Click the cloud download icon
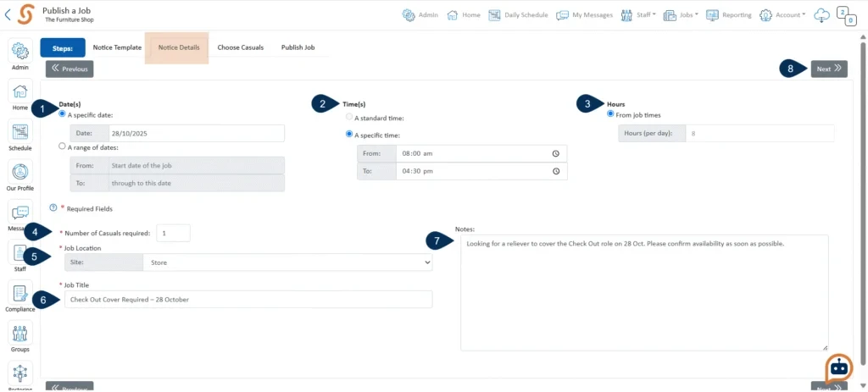 click(821, 15)
